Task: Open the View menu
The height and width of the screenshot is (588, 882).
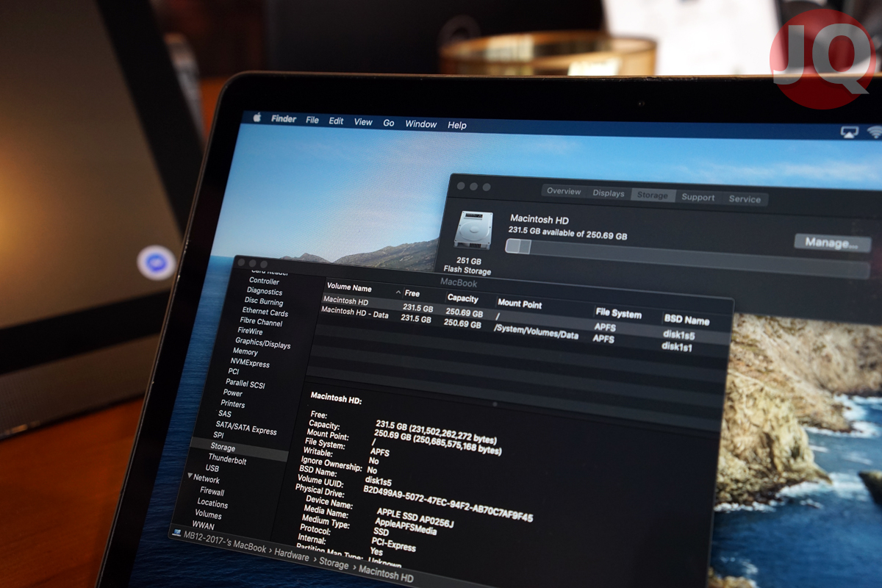Action: [x=363, y=122]
